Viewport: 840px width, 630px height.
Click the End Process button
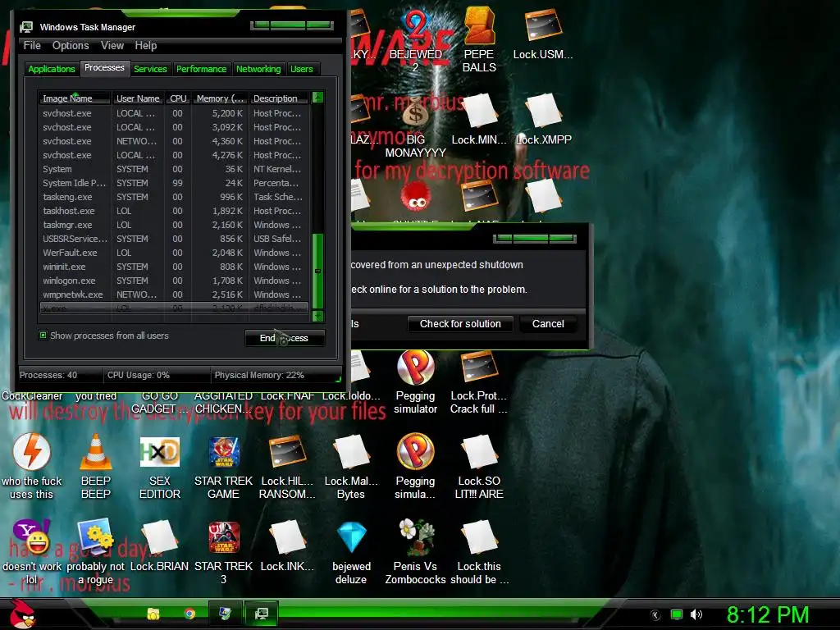(285, 338)
